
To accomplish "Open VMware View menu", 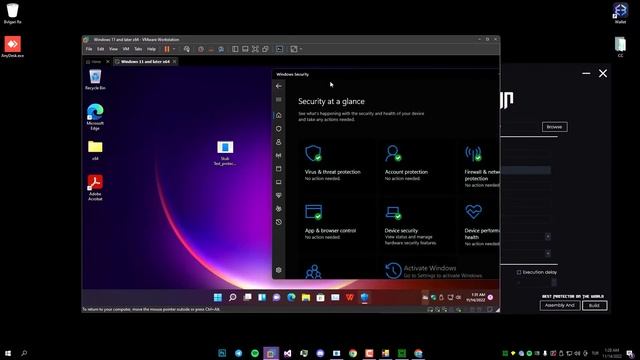I will coord(113,49).
